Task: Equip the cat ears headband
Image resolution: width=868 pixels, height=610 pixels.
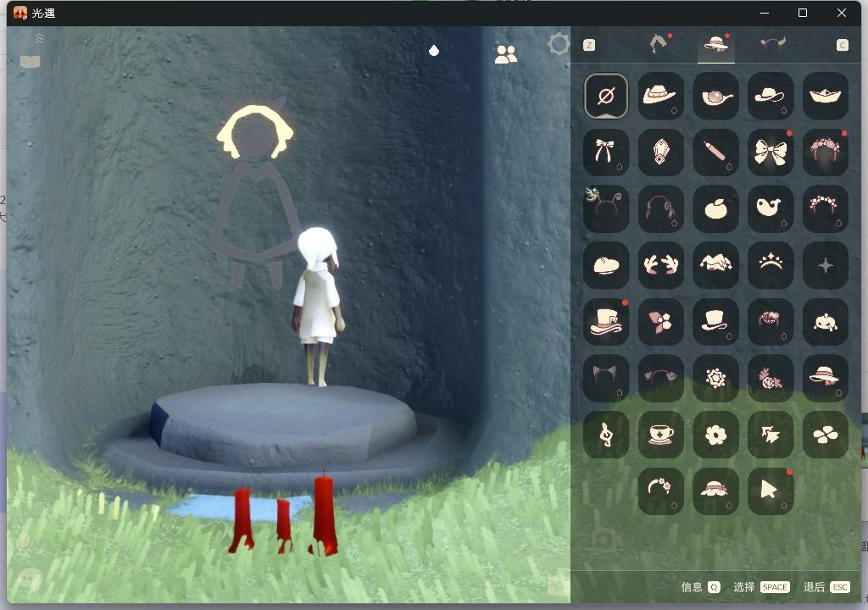Action: tap(606, 377)
